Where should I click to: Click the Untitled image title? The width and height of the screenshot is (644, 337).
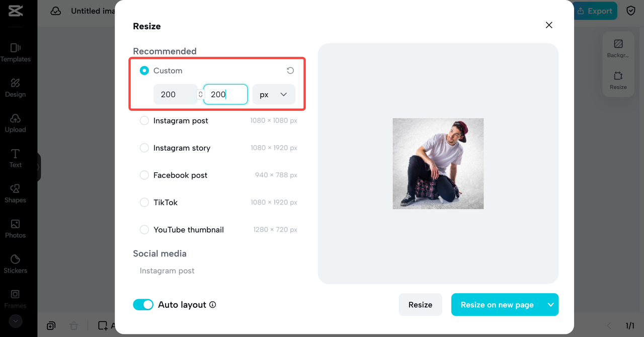click(93, 11)
